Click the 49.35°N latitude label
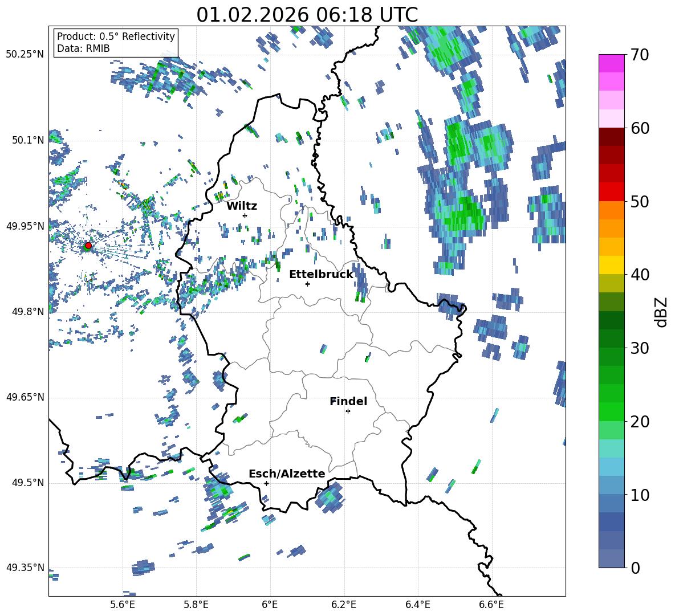 (x=25, y=568)
